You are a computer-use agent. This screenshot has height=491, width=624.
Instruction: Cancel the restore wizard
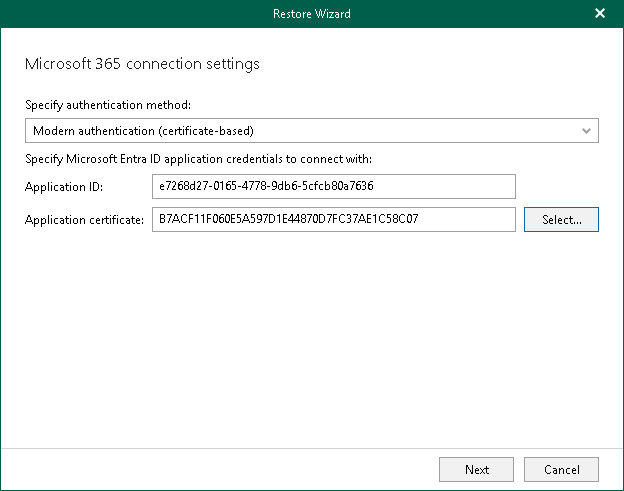[561, 469]
